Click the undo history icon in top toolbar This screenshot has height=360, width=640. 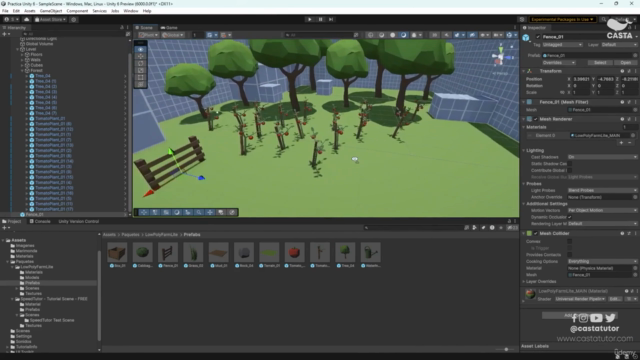tap(522, 19)
